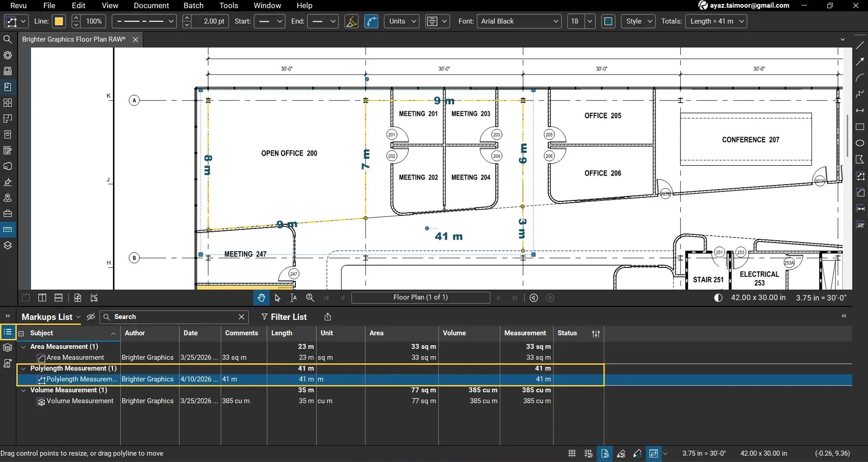Clear the Markups List search box

241,317
